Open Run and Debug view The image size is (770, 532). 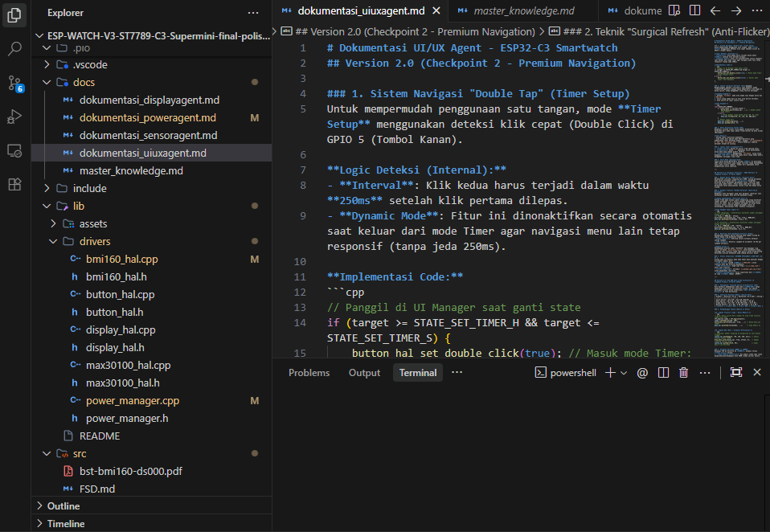pyautogui.click(x=14, y=117)
